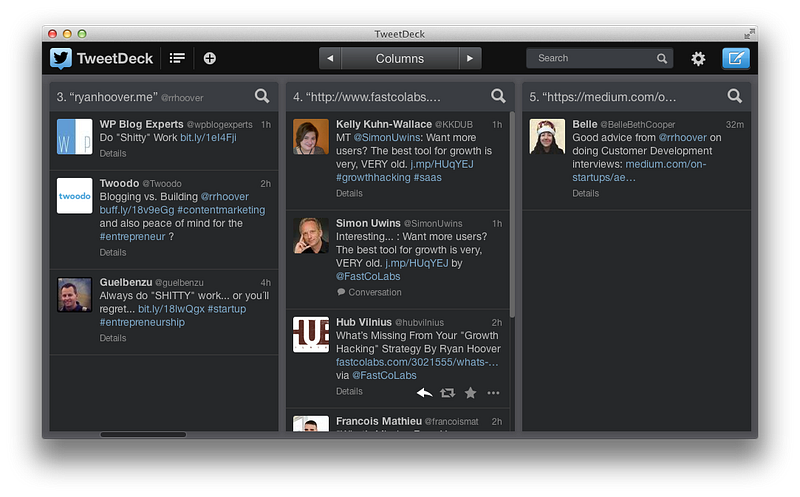Open bit.ly/1el4Fji link
Viewport: 800px width, 497px height.
[208, 138]
